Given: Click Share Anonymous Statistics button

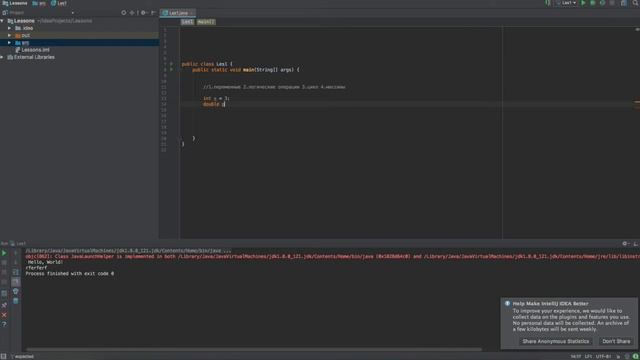Looking at the screenshot, I should pos(556,341).
